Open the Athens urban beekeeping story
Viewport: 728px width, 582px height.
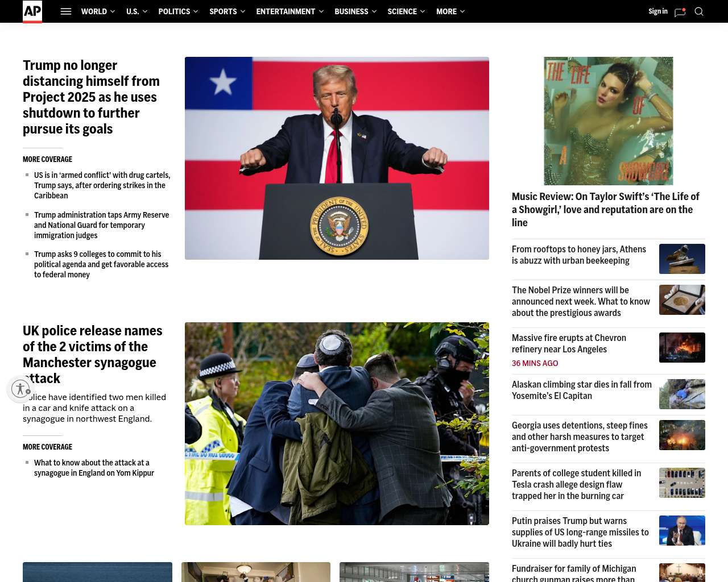click(x=579, y=255)
